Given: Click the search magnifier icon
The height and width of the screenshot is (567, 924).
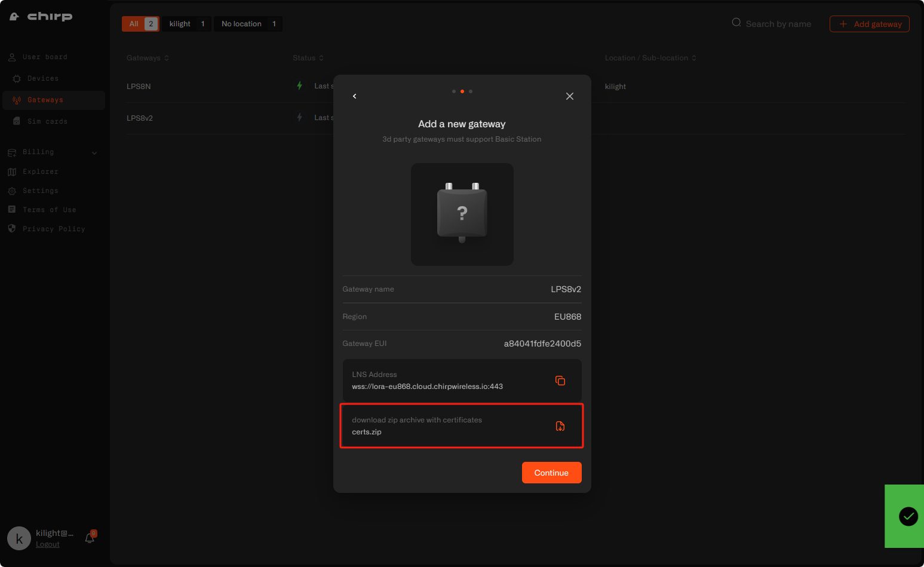Looking at the screenshot, I should pos(736,23).
